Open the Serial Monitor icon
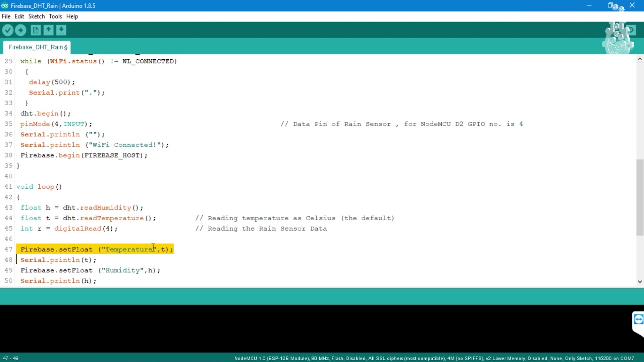Screen dimensions: 644x362 631,31
